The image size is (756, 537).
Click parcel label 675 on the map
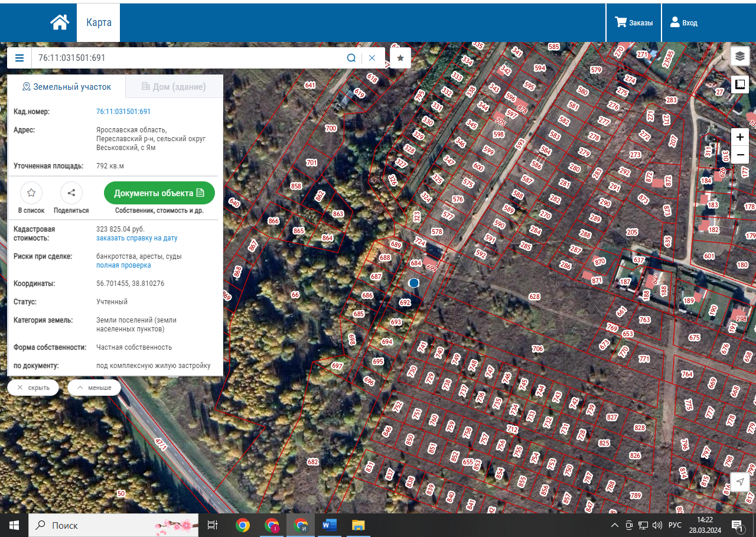click(694, 338)
